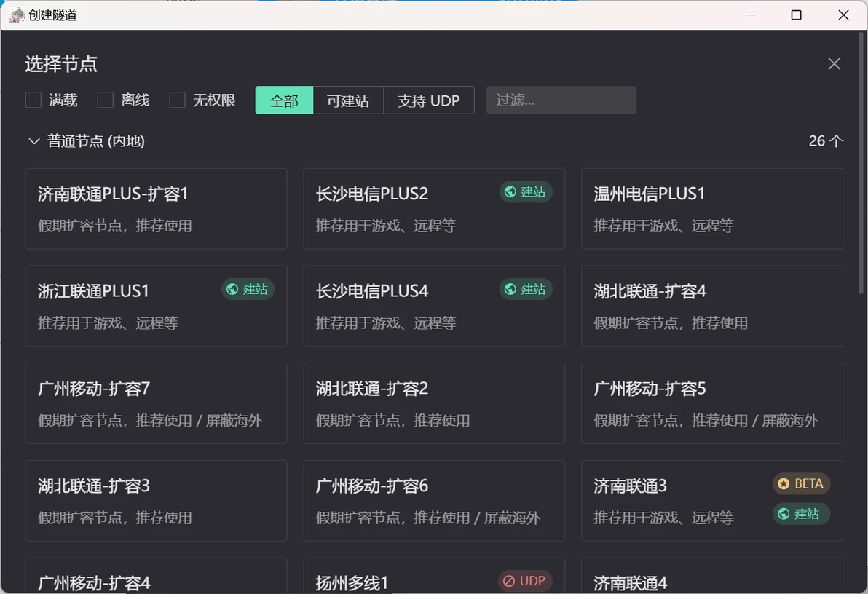868x594 pixels.
Task: Click the 建站 badge on 济南联通3
Action: tap(801, 514)
